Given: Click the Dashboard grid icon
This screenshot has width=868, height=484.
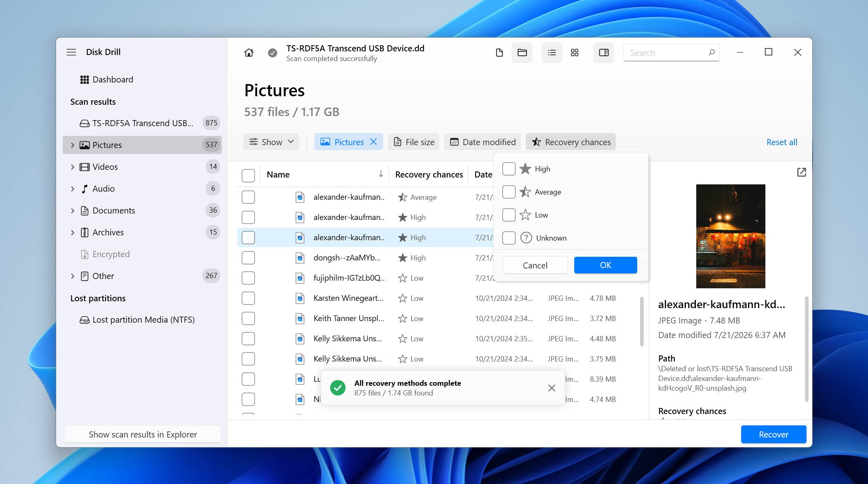Looking at the screenshot, I should pyautogui.click(x=84, y=80).
